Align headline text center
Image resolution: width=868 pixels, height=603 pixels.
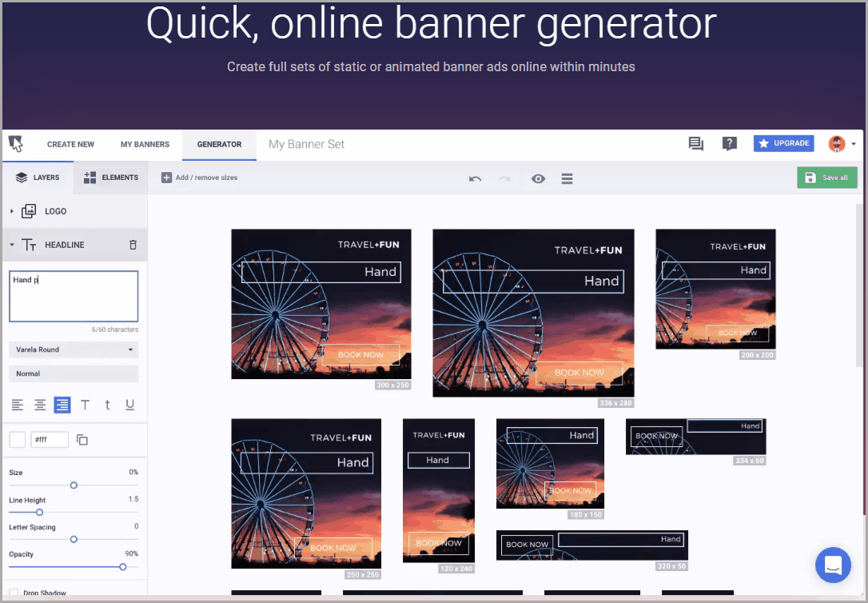pos(40,405)
